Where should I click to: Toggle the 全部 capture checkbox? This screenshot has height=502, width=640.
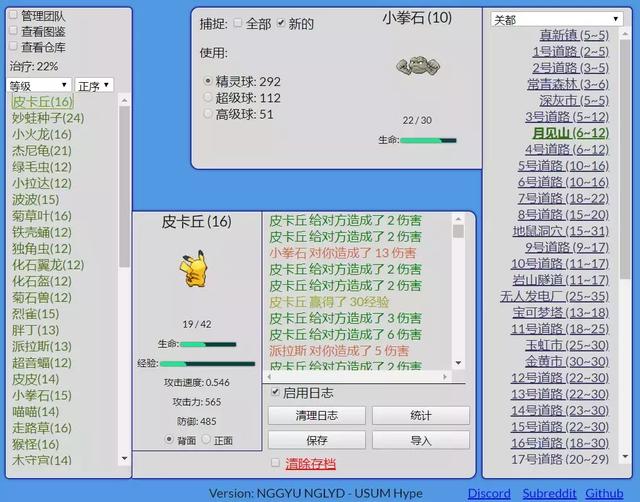(238, 23)
